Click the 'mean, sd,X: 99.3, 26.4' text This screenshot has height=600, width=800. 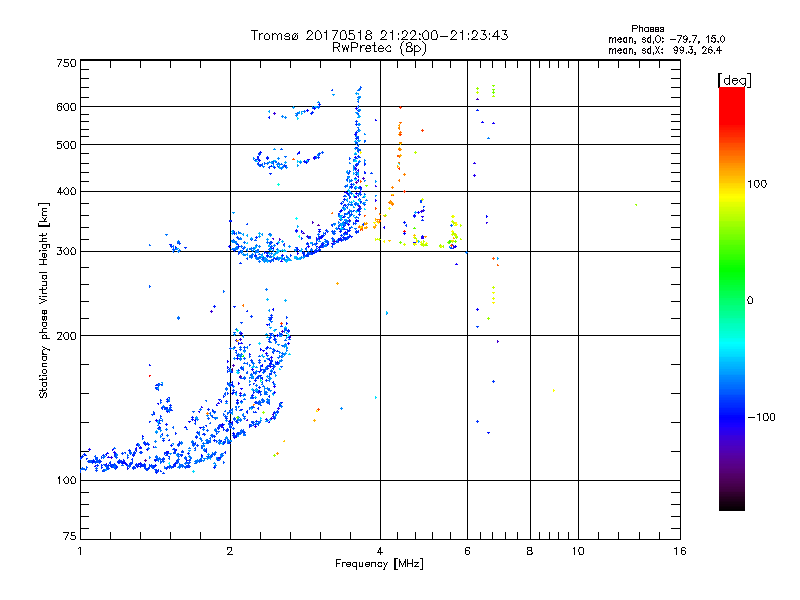(665, 50)
